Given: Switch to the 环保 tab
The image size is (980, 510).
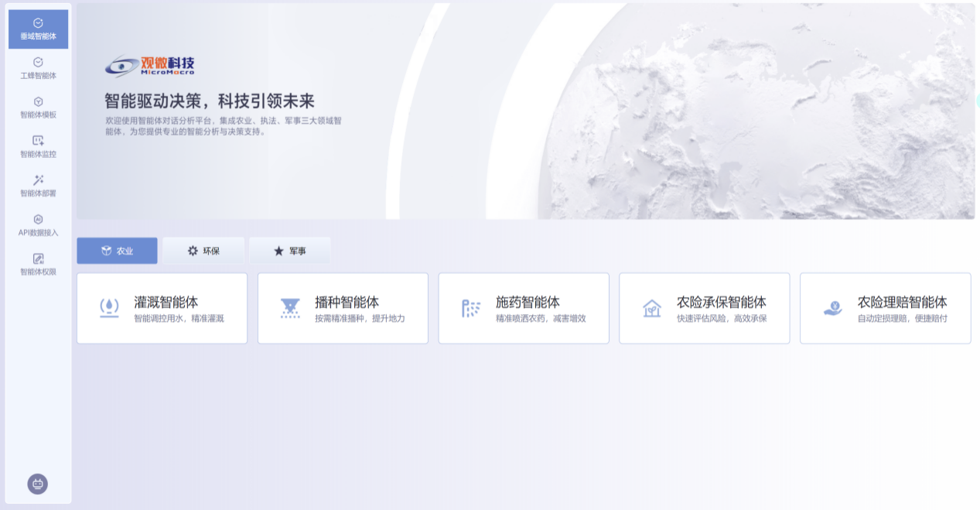Looking at the screenshot, I should coord(203,251).
